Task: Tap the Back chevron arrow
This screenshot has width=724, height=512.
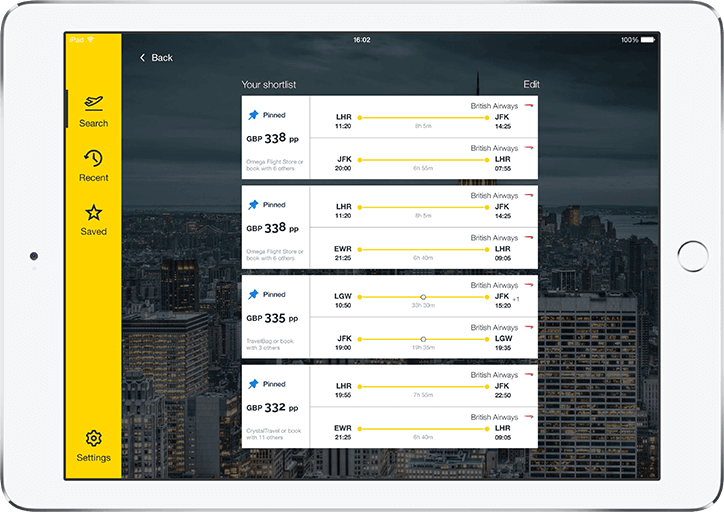Action: (143, 58)
